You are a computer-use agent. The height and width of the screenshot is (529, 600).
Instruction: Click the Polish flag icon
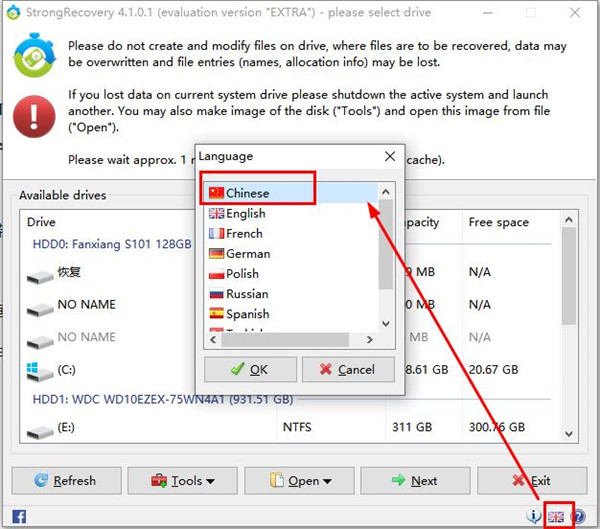[216, 274]
